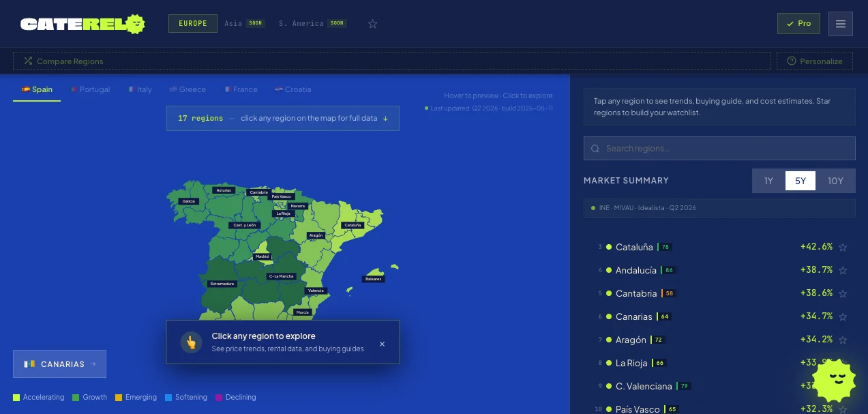Select Baleares on the map
868x414 pixels.
(374, 279)
